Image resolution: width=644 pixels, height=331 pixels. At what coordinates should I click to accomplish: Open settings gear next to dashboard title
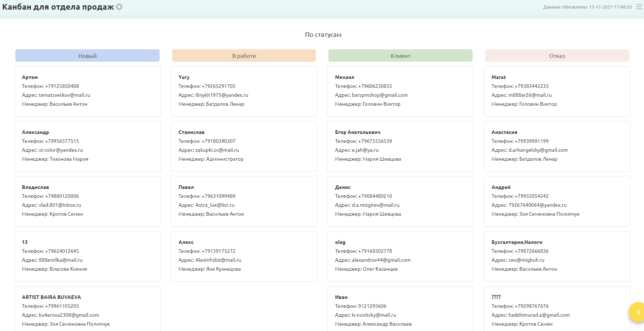point(119,7)
